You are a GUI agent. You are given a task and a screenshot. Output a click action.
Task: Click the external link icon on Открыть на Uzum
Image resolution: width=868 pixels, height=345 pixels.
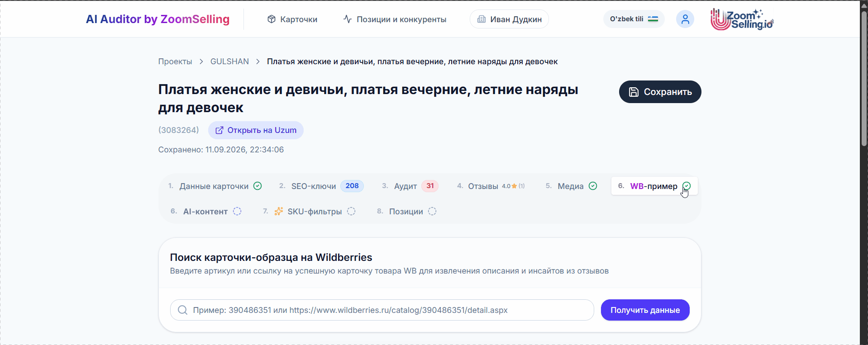pyautogui.click(x=219, y=130)
